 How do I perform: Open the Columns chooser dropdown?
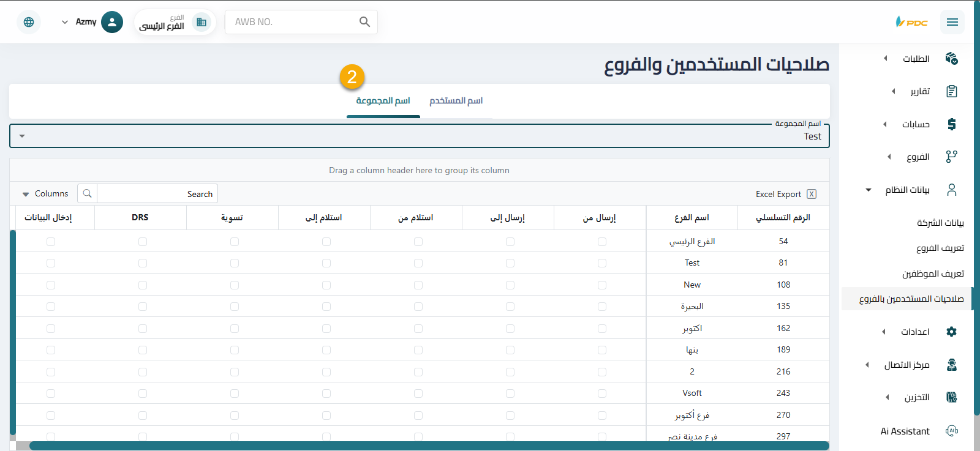pos(45,194)
